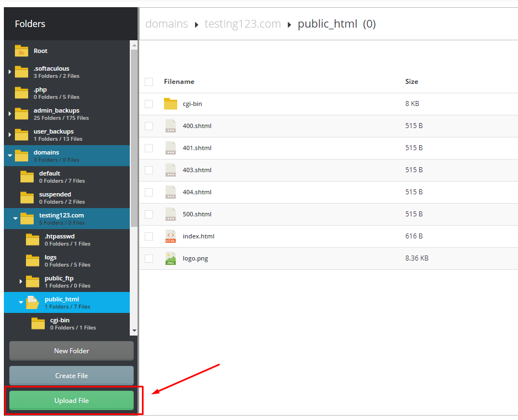This screenshot has height=420, width=518.
Task: Click the 401.shtml file icon
Action: tap(171, 148)
